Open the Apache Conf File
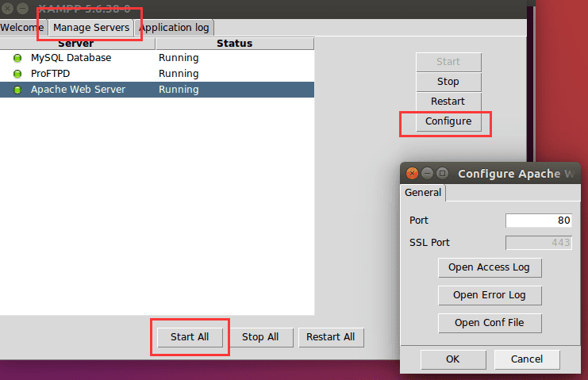 (x=490, y=323)
